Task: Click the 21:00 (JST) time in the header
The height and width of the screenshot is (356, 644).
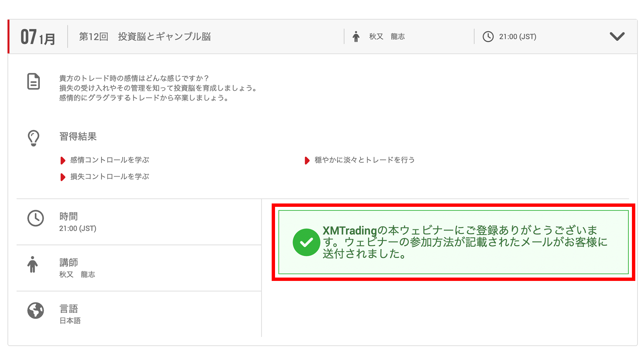Action: point(518,37)
